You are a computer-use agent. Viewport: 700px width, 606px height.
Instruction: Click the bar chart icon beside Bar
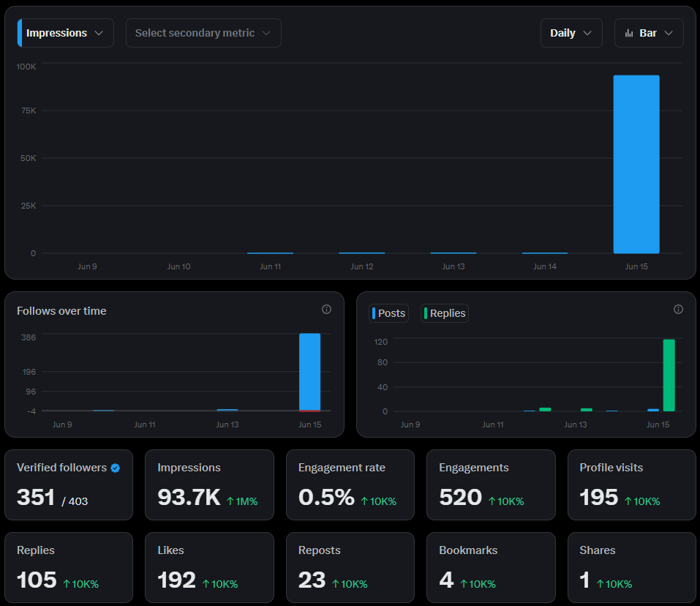(x=629, y=33)
